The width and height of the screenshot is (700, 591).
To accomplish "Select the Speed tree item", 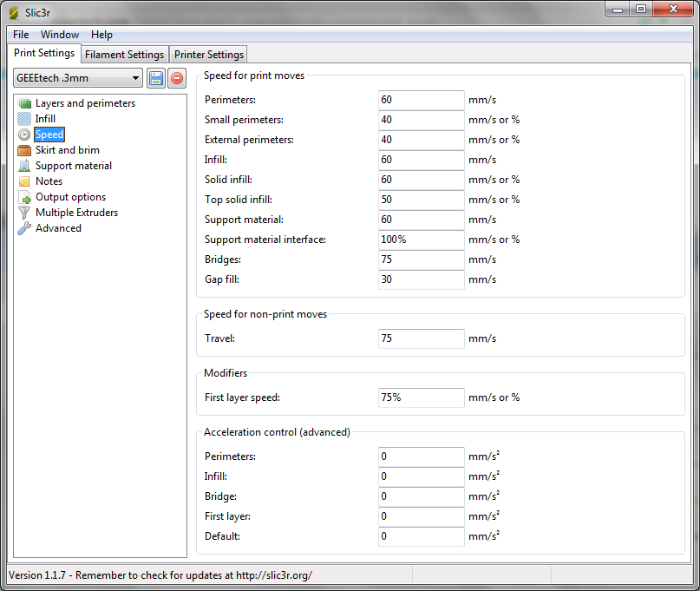I will [49, 135].
